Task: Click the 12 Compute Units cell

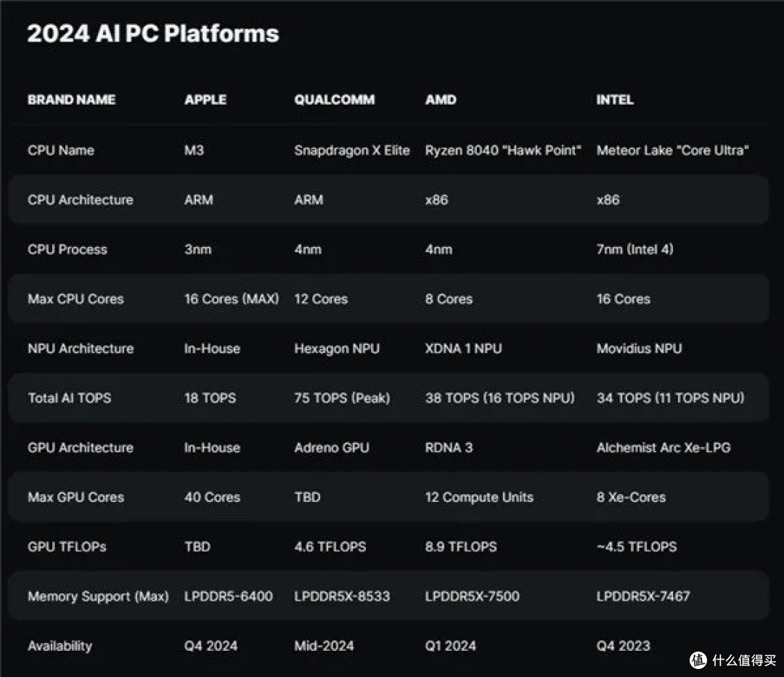Action: click(478, 498)
